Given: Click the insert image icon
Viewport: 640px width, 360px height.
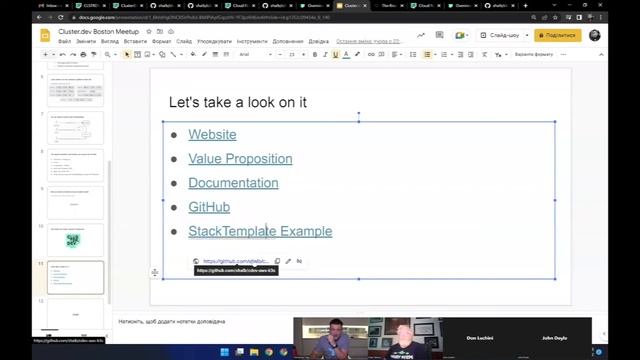Looking at the screenshot, I should click(147, 54).
